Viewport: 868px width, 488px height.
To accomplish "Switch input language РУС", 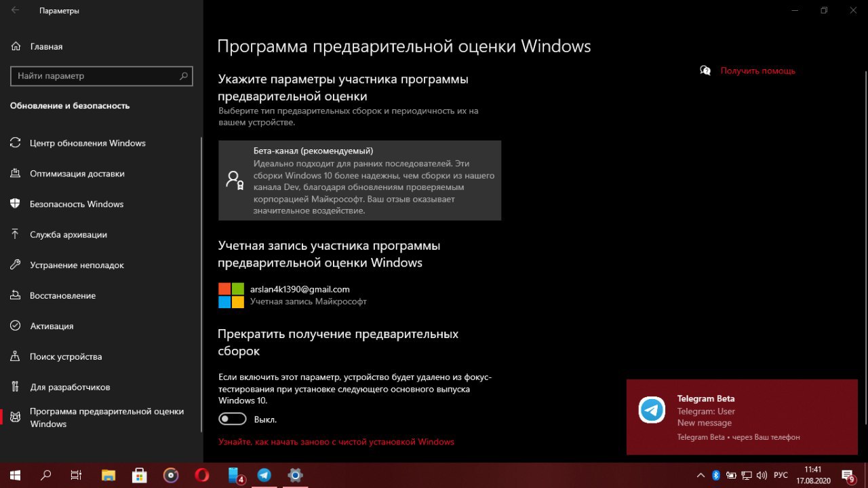I will point(781,475).
